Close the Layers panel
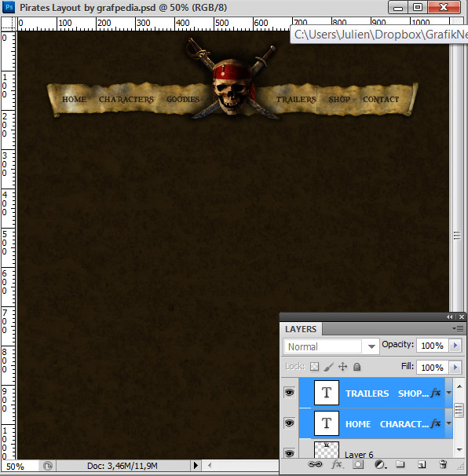This screenshot has height=476, width=468. [x=462, y=317]
